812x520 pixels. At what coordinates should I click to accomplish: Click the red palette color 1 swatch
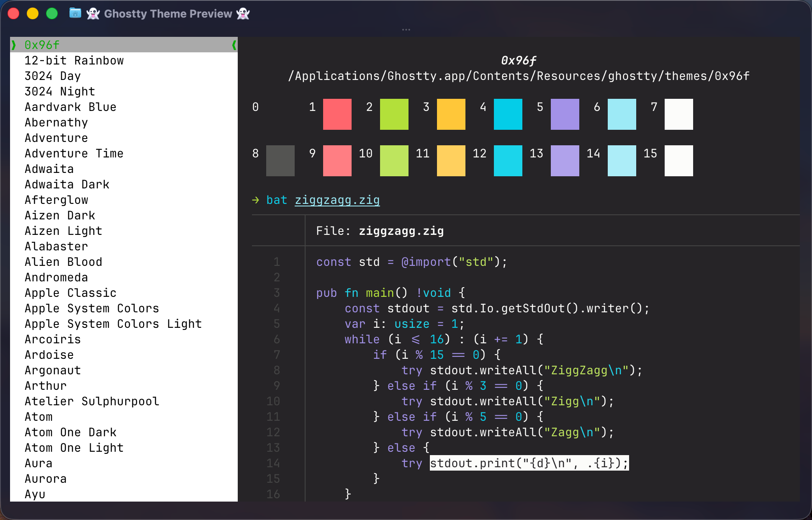[337, 114]
